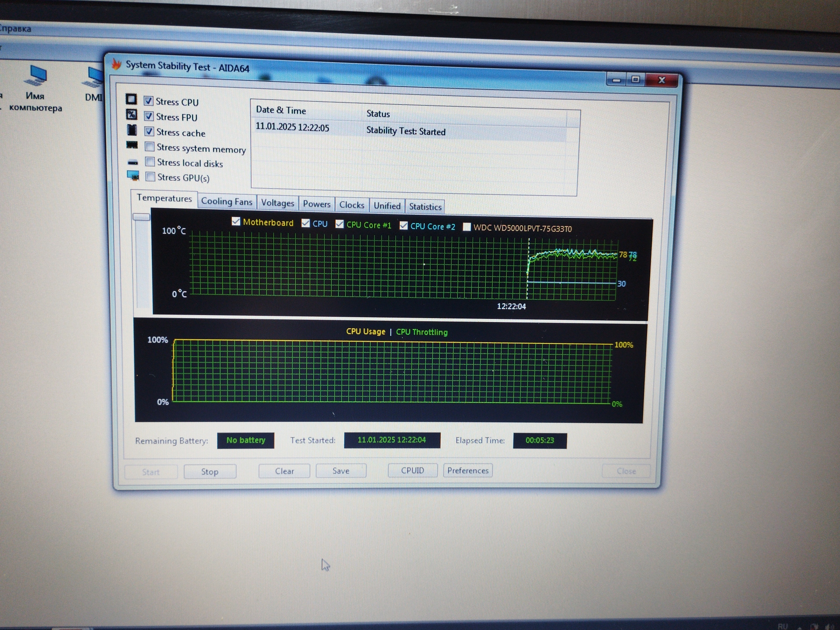Open Preferences

pos(468,470)
